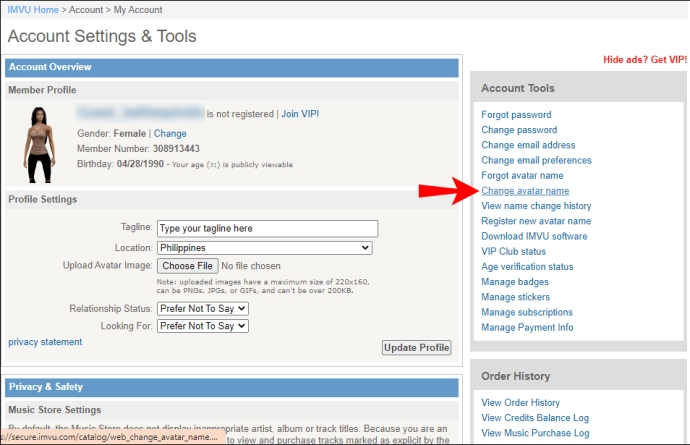690x445 pixels.
Task: Open the IMVU Home breadcrumb link
Action: 33,10
